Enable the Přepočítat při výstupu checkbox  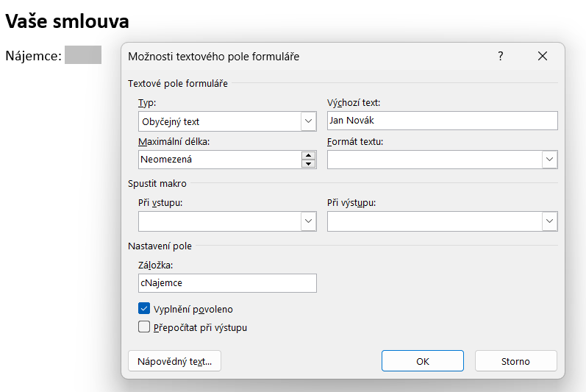click(x=144, y=327)
